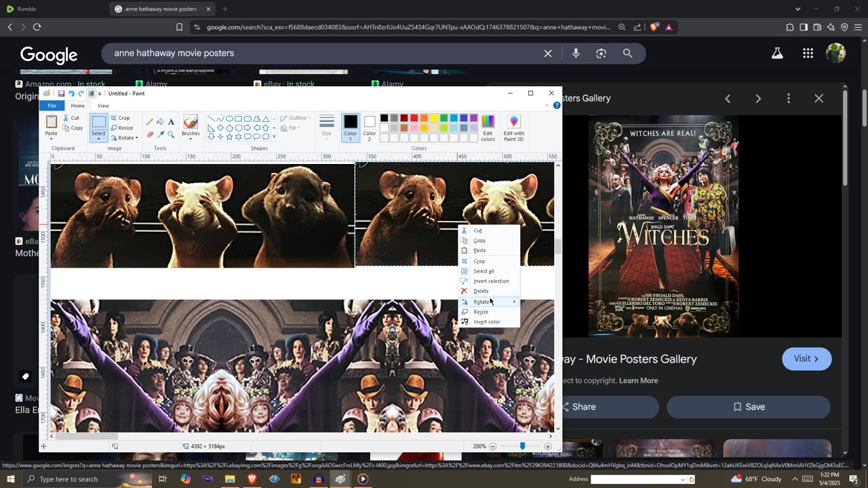
Task: Click the Paint Help question mark icon
Action: 557,106
